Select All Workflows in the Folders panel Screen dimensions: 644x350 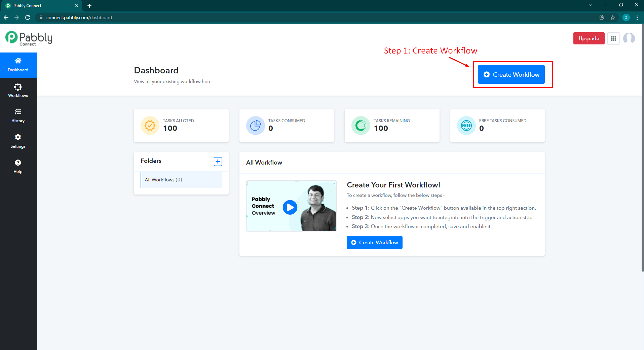(x=163, y=179)
